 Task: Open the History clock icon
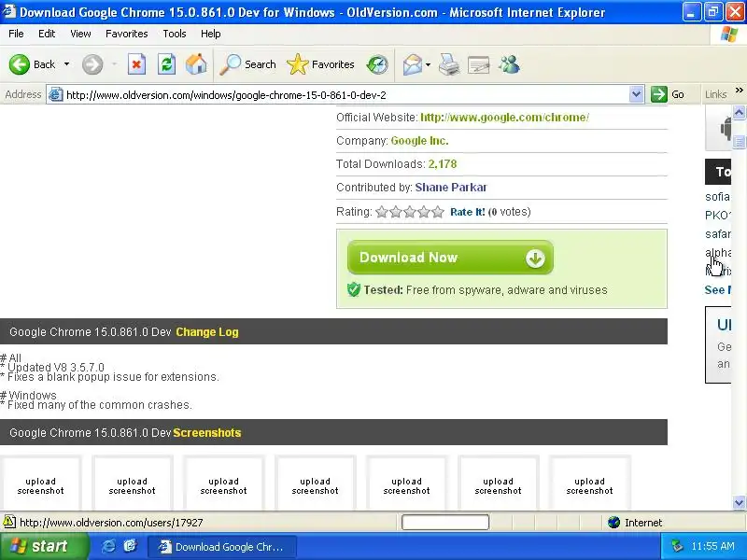tap(377, 64)
